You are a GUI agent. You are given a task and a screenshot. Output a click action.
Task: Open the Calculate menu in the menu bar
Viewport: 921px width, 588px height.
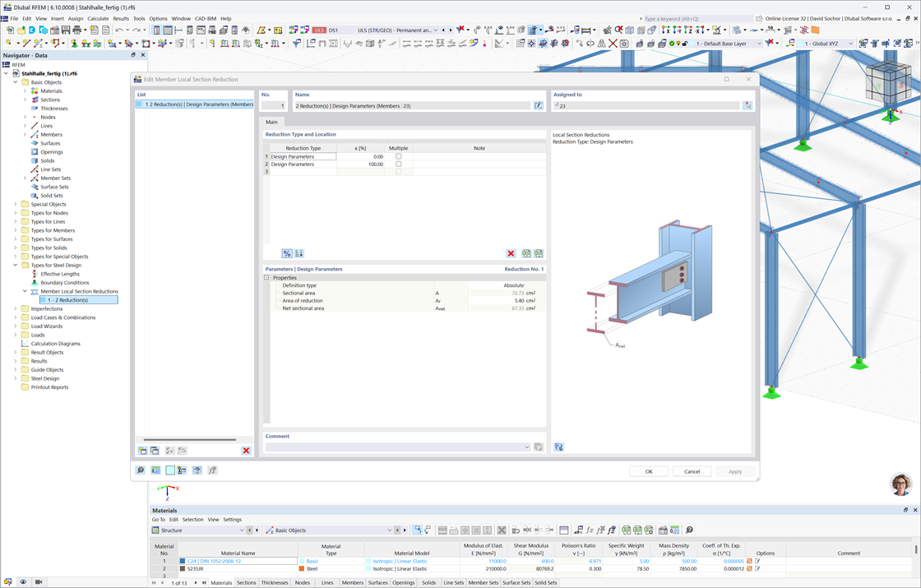click(x=98, y=18)
